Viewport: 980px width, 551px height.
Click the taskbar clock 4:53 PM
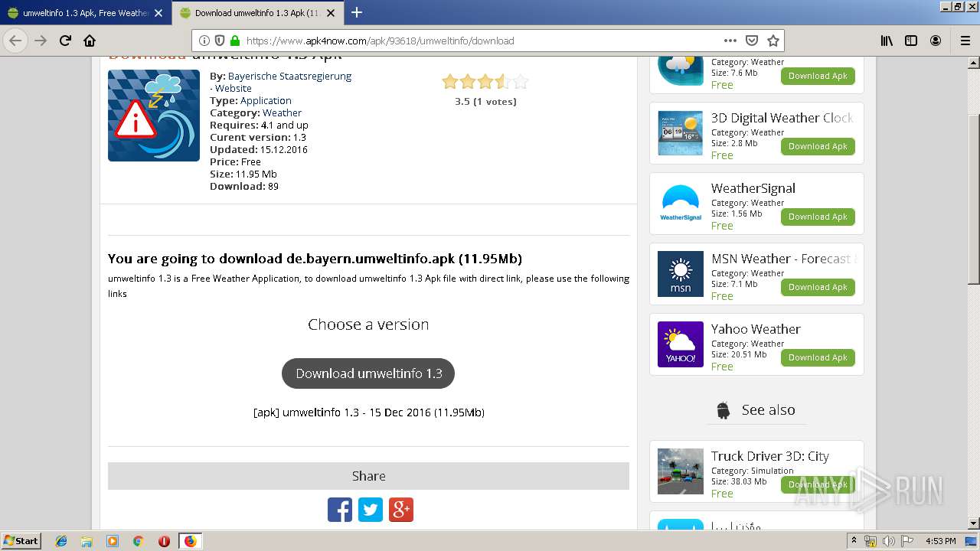point(940,541)
